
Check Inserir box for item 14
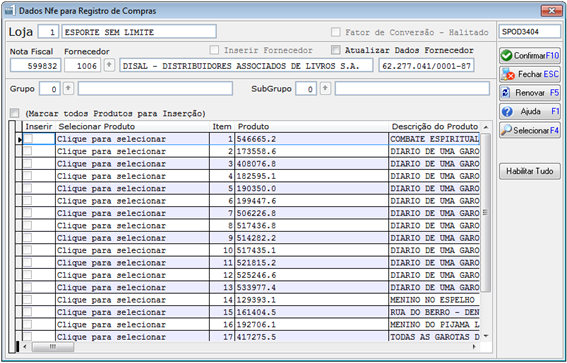tap(28, 300)
